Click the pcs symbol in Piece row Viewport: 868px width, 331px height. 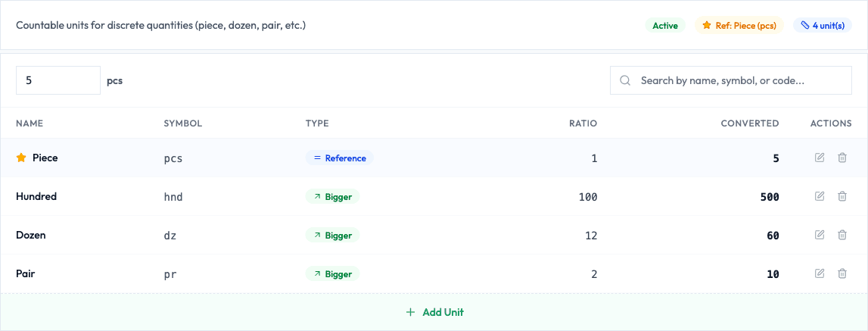coord(173,158)
